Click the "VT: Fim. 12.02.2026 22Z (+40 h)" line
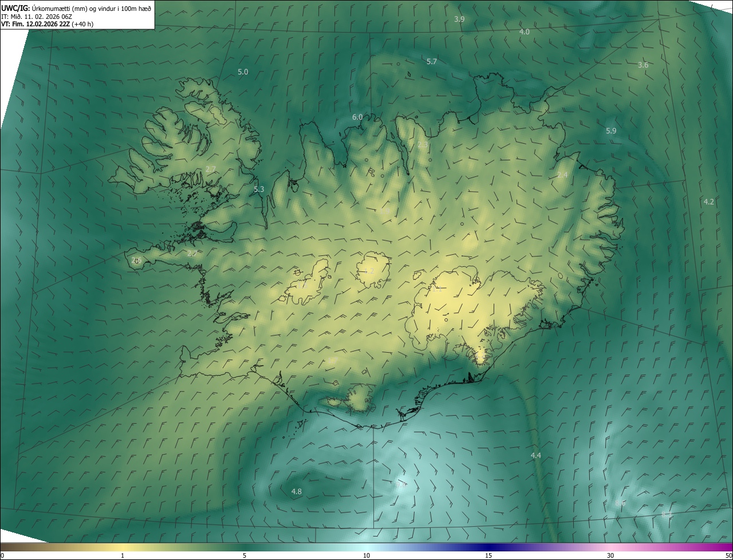Viewport: 733px width, 560px height. [48, 24]
